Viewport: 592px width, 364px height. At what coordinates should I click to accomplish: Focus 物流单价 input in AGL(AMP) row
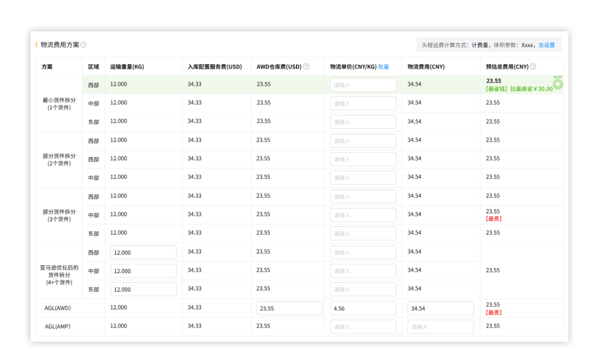[x=363, y=327]
